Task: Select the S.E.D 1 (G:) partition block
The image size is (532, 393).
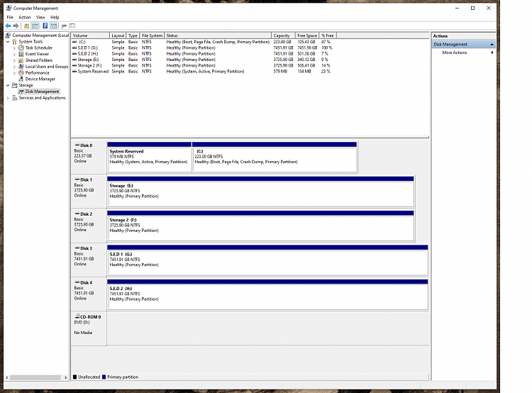Action: pyautogui.click(x=267, y=260)
